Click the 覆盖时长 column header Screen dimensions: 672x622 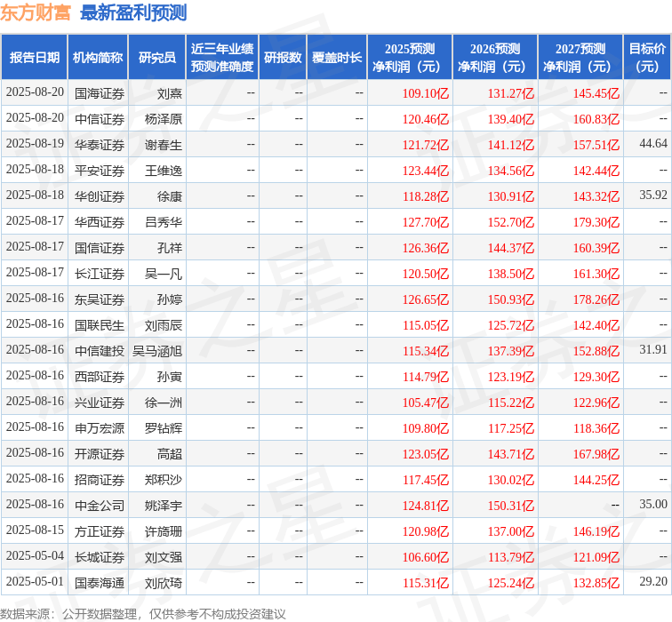click(337, 58)
